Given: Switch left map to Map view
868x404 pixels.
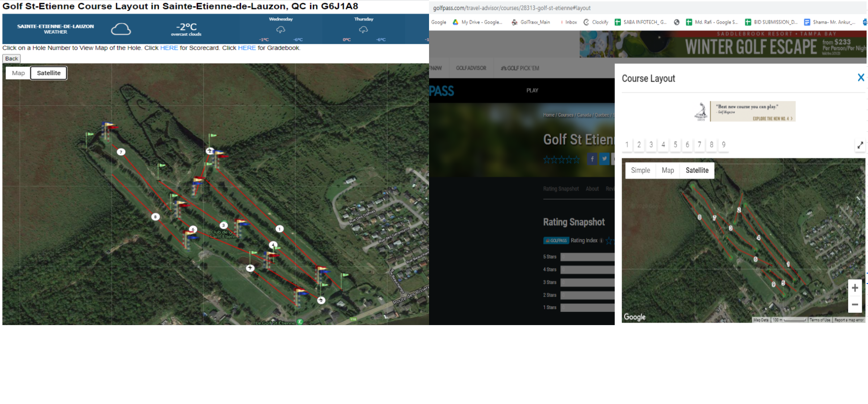Looking at the screenshot, I should (18, 73).
